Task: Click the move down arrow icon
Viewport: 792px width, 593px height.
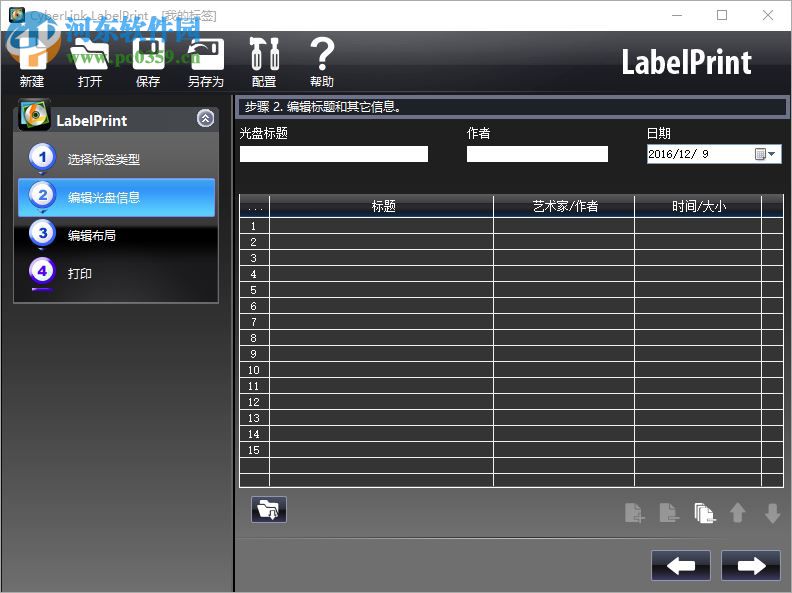Action: [x=772, y=513]
